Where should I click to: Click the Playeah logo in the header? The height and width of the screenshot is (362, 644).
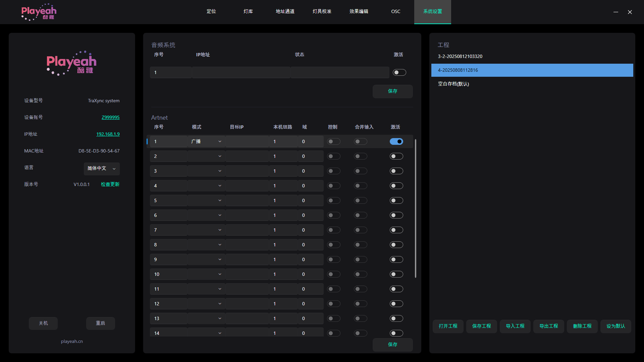(x=39, y=12)
